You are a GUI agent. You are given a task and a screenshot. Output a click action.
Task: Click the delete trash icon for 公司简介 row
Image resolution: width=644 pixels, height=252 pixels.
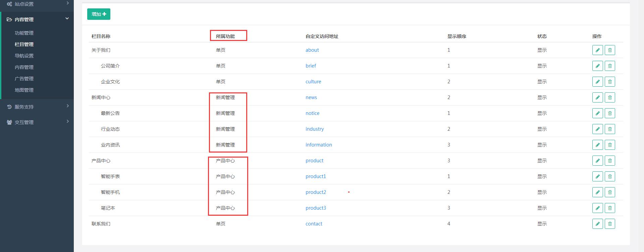(610, 66)
